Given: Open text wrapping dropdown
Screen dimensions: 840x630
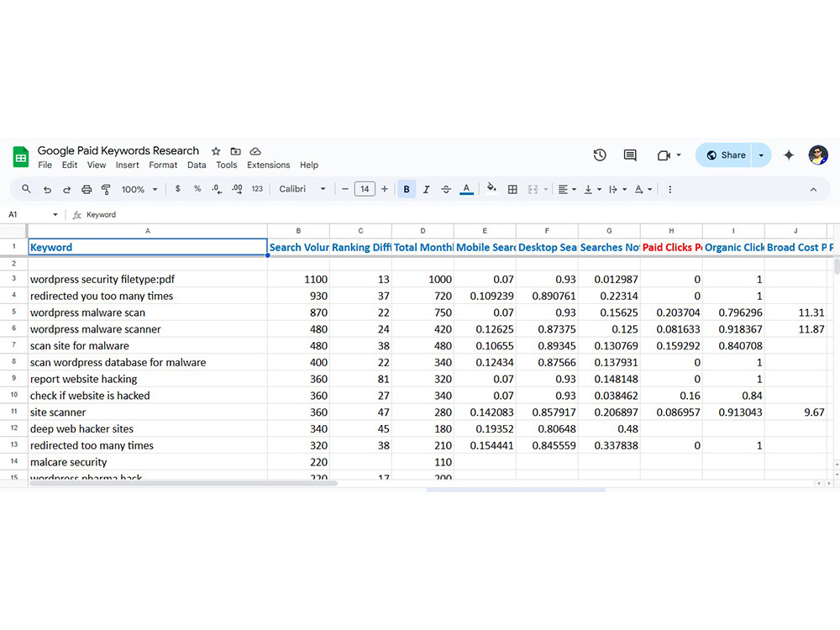Looking at the screenshot, I should point(617,189).
